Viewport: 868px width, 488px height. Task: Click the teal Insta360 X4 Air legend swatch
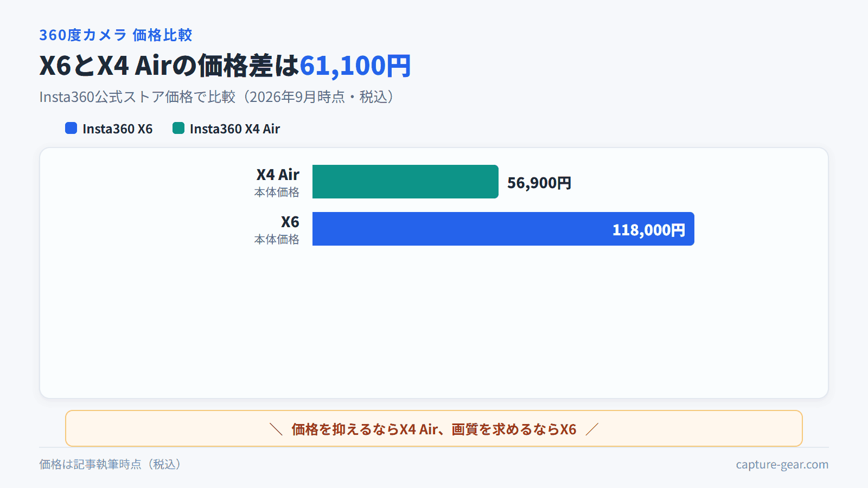178,128
